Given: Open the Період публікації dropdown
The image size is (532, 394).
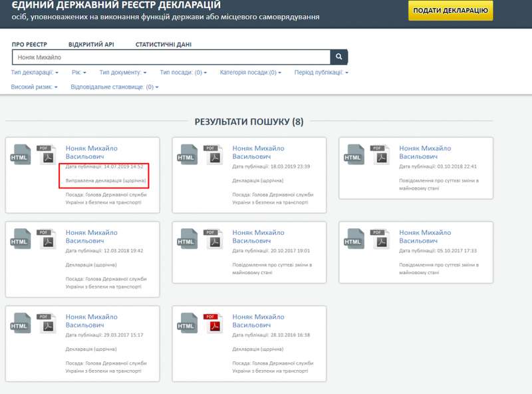Looking at the screenshot, I should point(321,73).
